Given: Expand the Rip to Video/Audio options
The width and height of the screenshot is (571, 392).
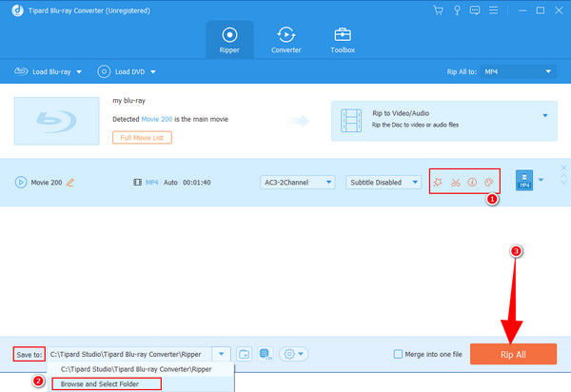Looking at the screenshot, I should tap(544, 115).
